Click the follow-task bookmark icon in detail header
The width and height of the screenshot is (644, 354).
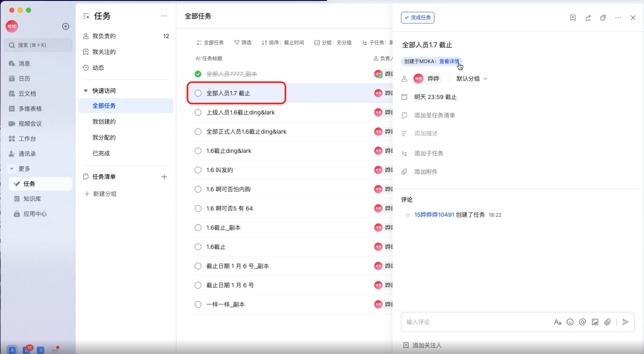point(573,18)
